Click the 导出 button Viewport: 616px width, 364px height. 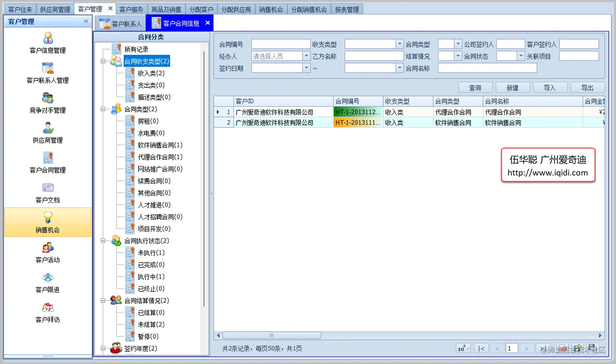pos(587,88)
